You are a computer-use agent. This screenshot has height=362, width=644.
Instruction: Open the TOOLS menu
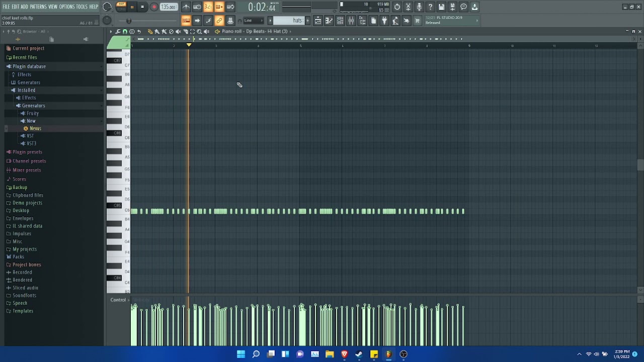(82, 7)
